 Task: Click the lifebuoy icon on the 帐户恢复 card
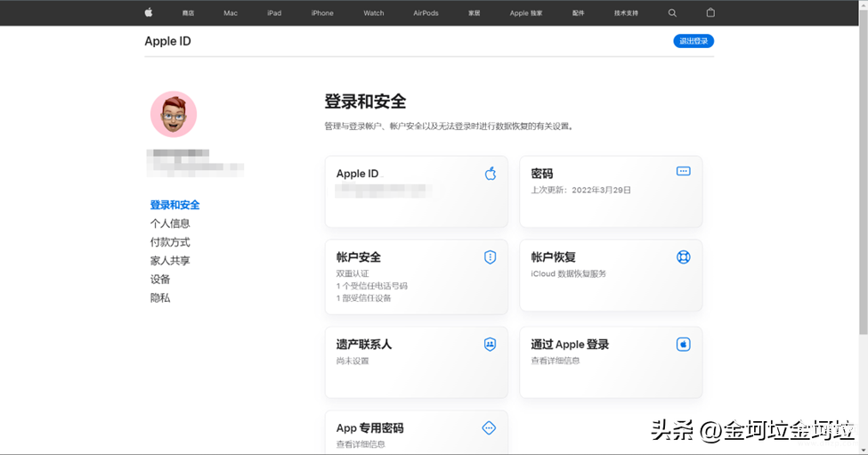[683, 256]
